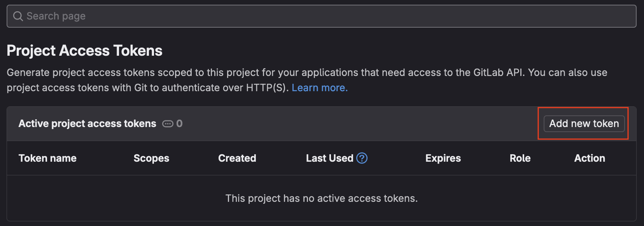
Task: Click the no active access tokens message
Action: click(x=322, y=198)
